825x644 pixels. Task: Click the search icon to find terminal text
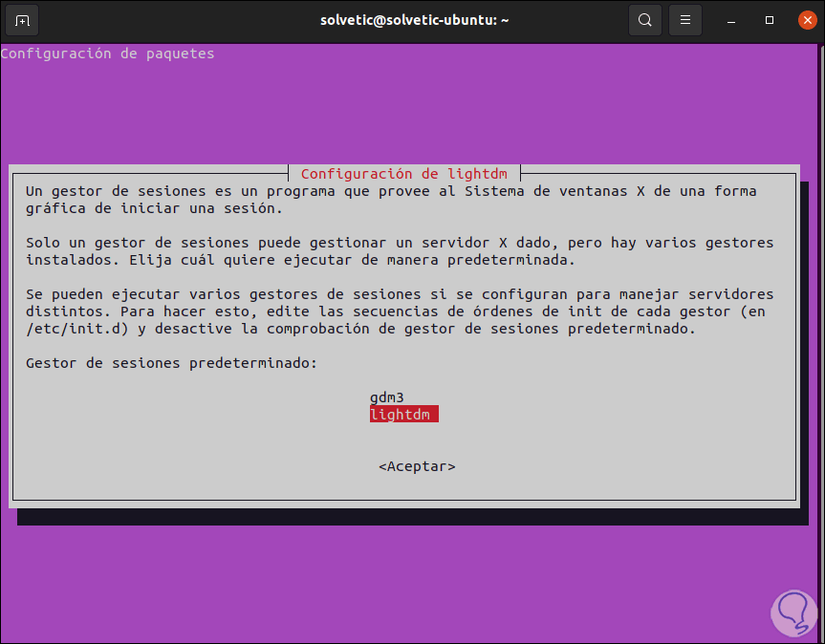[x=644, y=19]
